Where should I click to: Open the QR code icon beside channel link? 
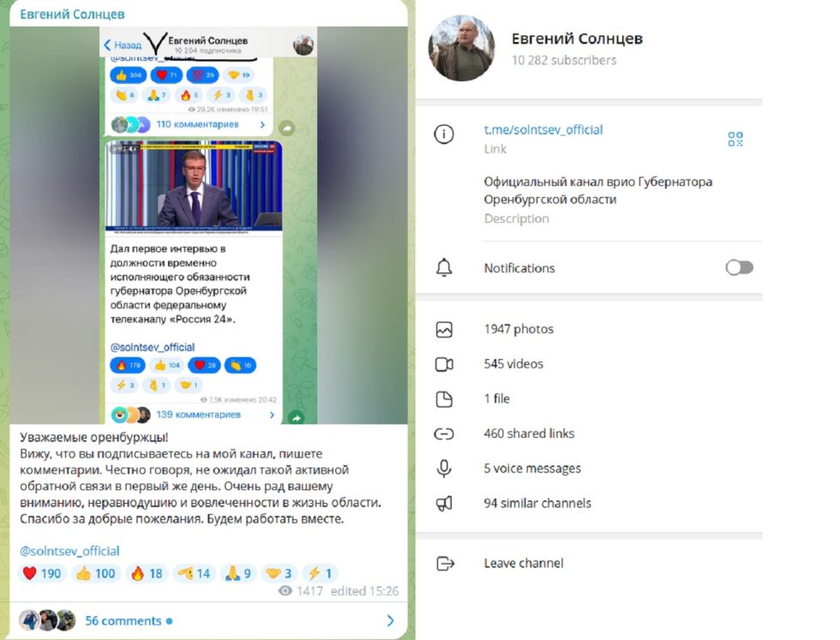735,140
